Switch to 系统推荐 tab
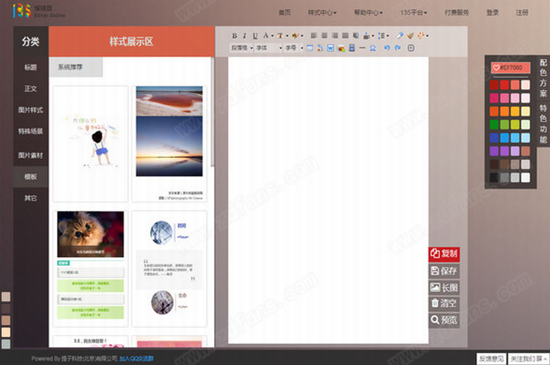Screen dimensions: 550x365 [76, 67]
